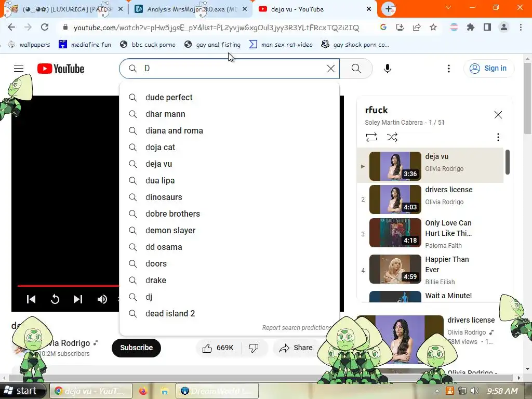Screen dimensions: 532x399
Task: Select the 'dobre brothers' suggestion
Action: (x=229, y=214)
